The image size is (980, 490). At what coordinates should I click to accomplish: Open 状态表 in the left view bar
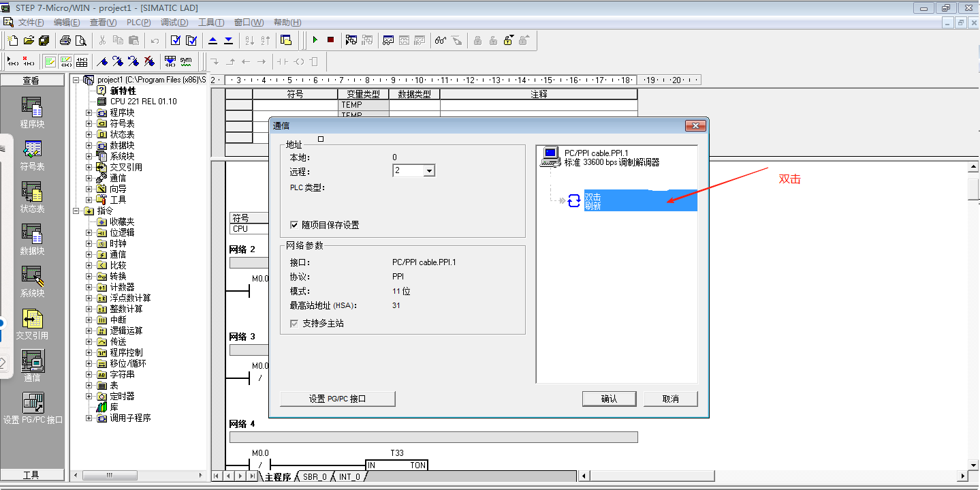(x=32, y=197)
